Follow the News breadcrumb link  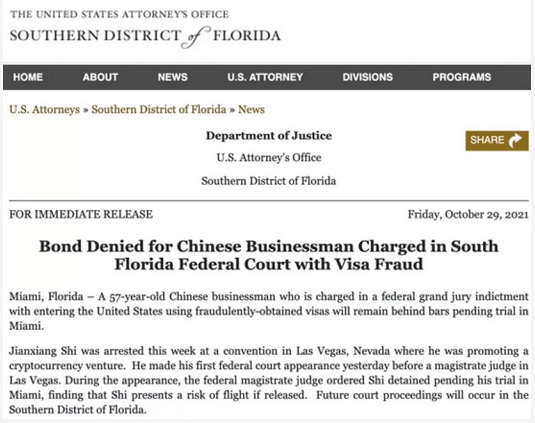click(251, 110)
